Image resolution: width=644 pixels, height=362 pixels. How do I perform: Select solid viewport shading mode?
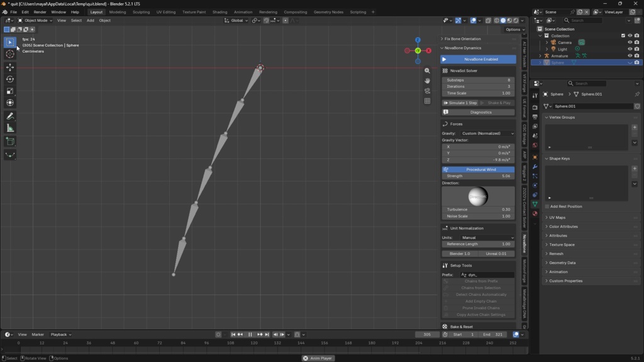(503, 21)
